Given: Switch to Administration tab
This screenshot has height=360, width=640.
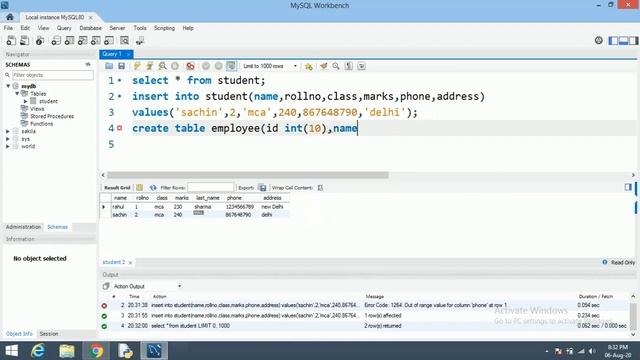Looking at the screenshot, I should click(x=23, y=227).
